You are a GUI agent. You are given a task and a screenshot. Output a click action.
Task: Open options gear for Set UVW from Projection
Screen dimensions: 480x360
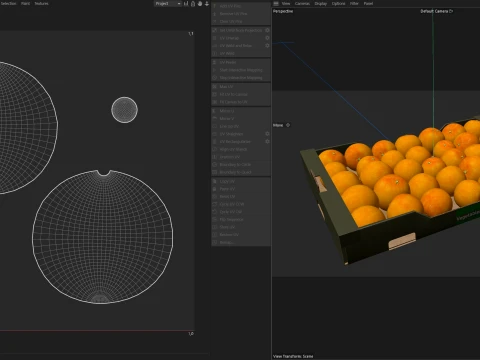(x=267, y=30)
